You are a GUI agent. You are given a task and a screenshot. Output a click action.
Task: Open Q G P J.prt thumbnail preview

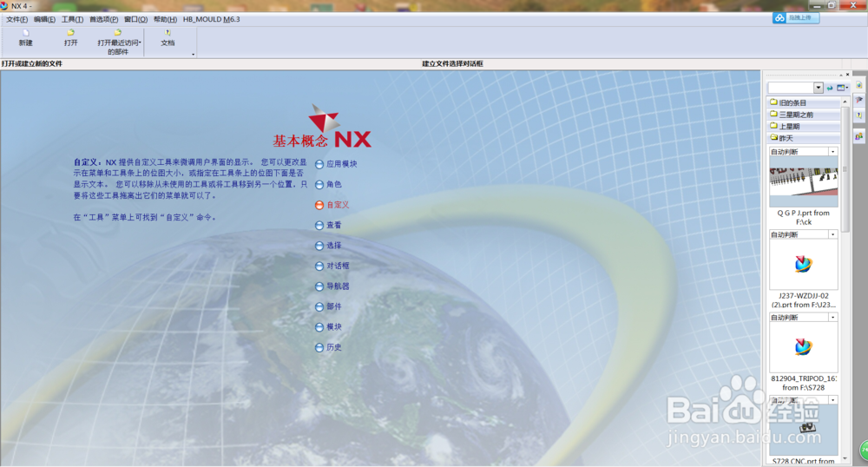pyautogui.click(x=804, y=182)
